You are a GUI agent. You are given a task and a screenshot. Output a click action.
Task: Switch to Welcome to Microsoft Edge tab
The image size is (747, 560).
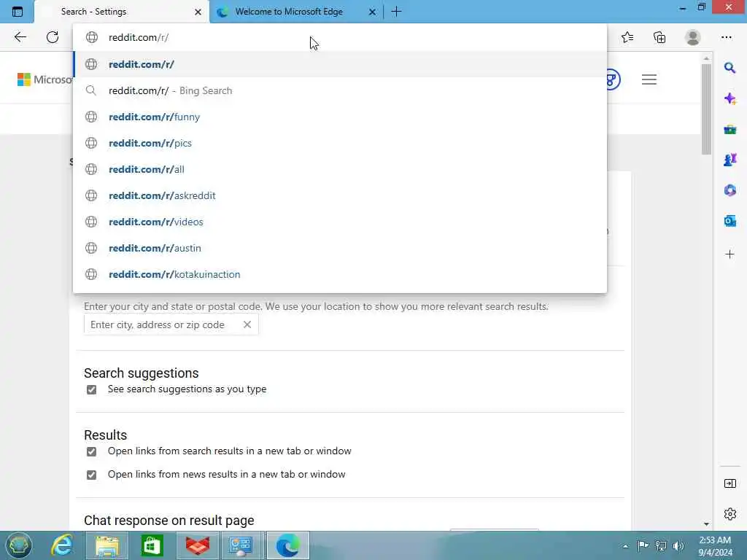click(x=295, y=12)
